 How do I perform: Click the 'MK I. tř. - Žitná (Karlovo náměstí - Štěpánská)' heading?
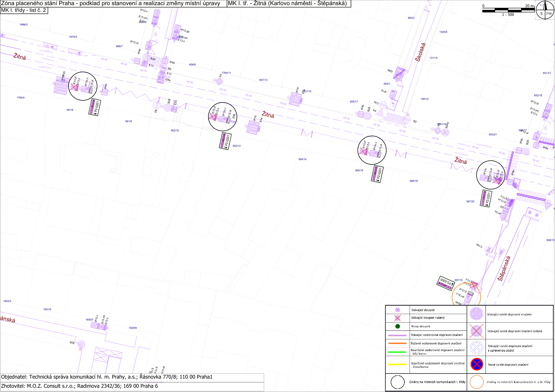point(288,3)
